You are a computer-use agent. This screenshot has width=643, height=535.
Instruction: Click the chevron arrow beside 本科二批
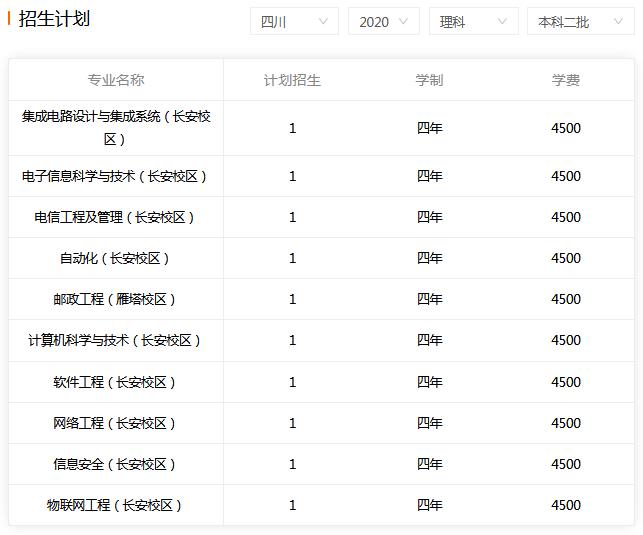tap(618, 21)
